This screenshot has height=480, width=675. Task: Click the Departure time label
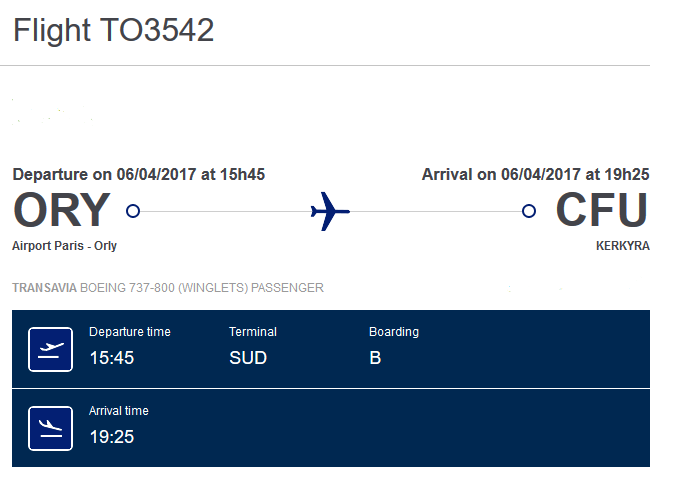[130, 332]
